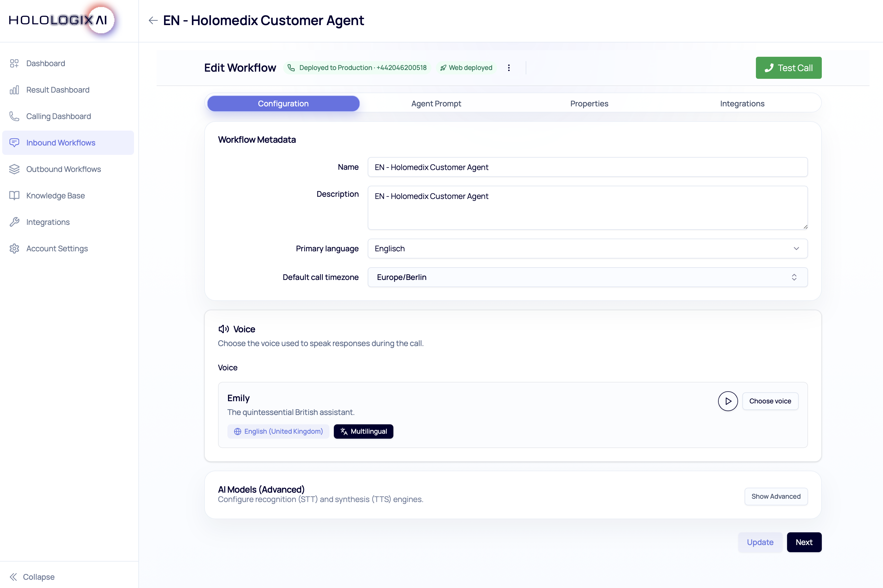Collapse the sidebar
This screenshot has height=588, width=883.
coord(32,577)
